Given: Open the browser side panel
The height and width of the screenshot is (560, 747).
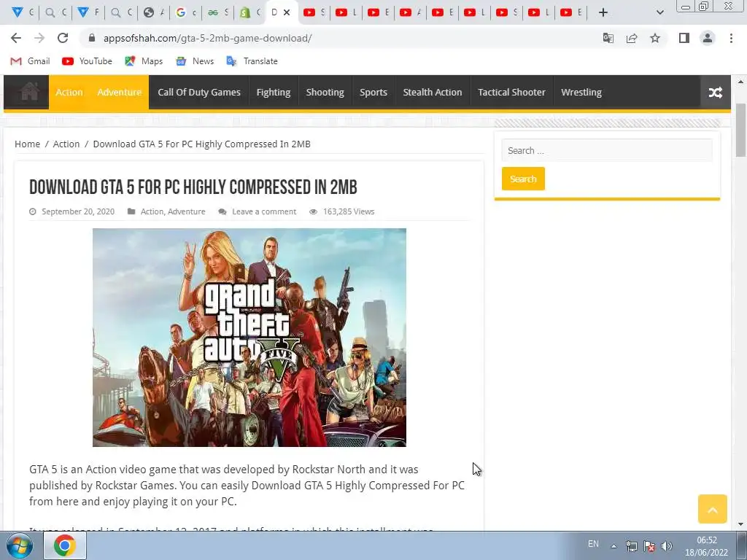Looking at the screenshot, I should pyautogui.click(x=684, y=38).
